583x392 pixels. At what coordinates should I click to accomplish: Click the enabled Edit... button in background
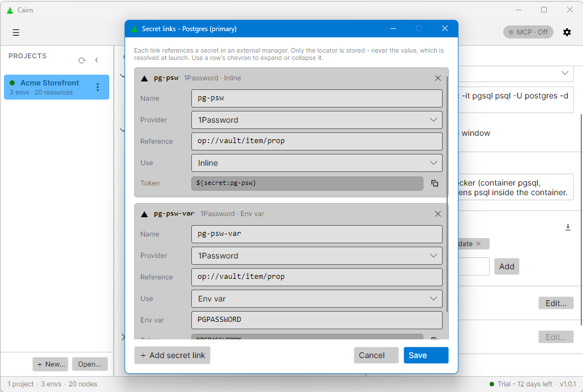pyautogui.click(x=556, y=303)
